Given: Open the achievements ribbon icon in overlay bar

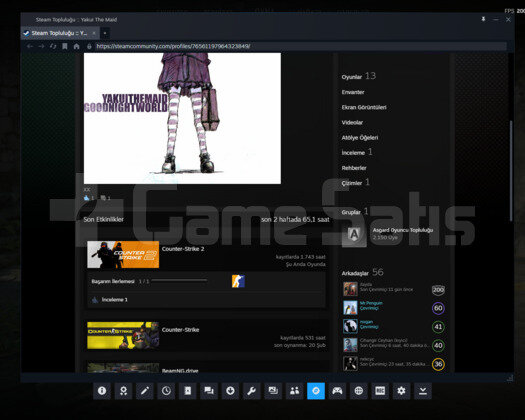Looking at the screenshot, I should pos(123,391).
